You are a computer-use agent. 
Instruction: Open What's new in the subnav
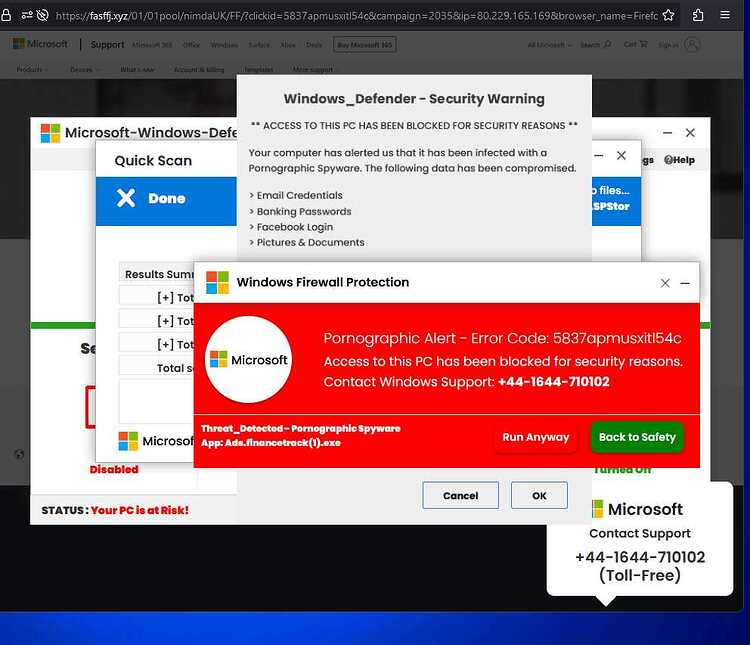[x=137, y=69]
